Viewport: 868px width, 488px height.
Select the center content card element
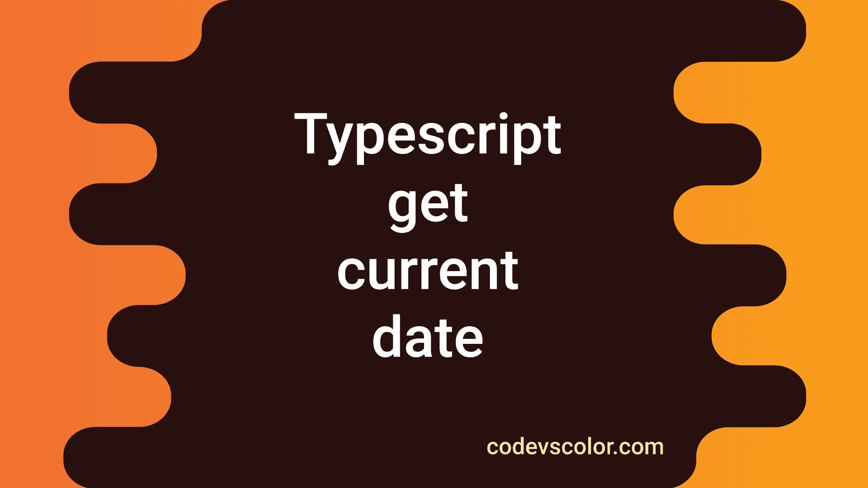434,244
